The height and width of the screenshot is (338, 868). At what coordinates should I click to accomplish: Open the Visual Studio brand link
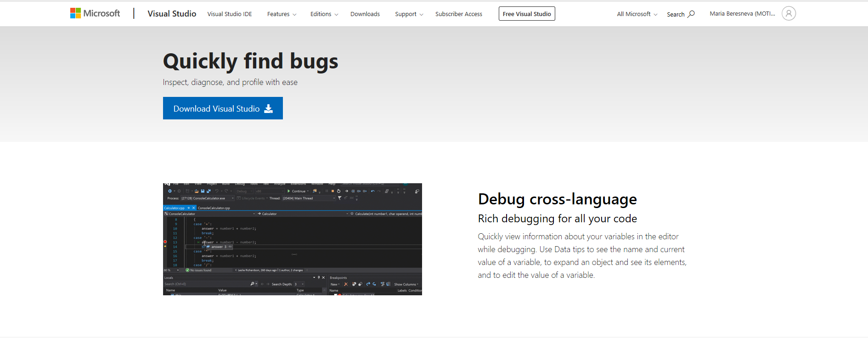tap(172, 14)
